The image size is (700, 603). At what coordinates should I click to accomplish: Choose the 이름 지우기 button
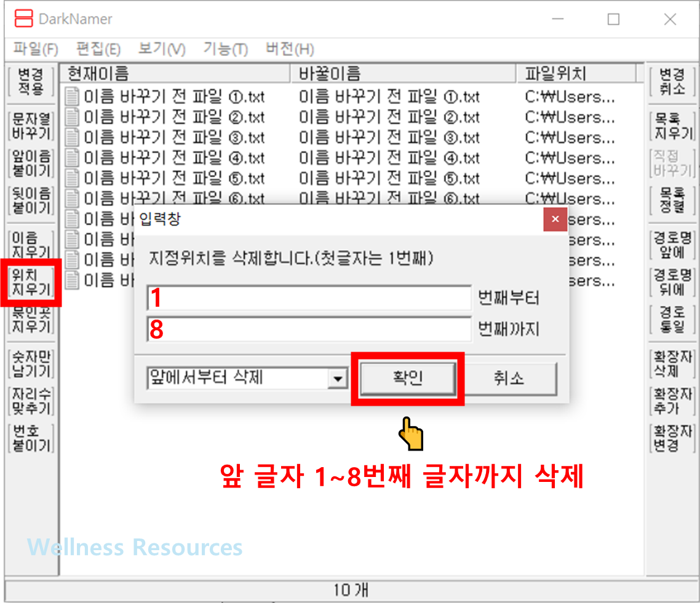pos(31,245)
